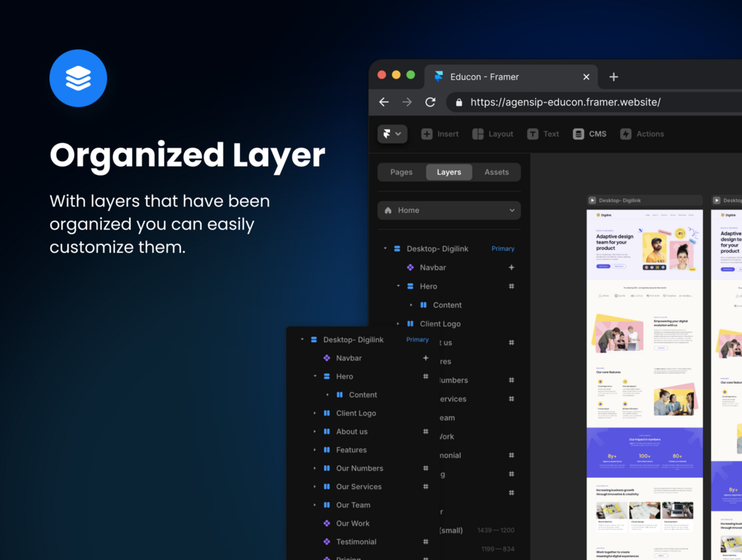742x560 pixels.
Task: Expand the Content layer in the Framer window
Action: click(x=410, y=305)
